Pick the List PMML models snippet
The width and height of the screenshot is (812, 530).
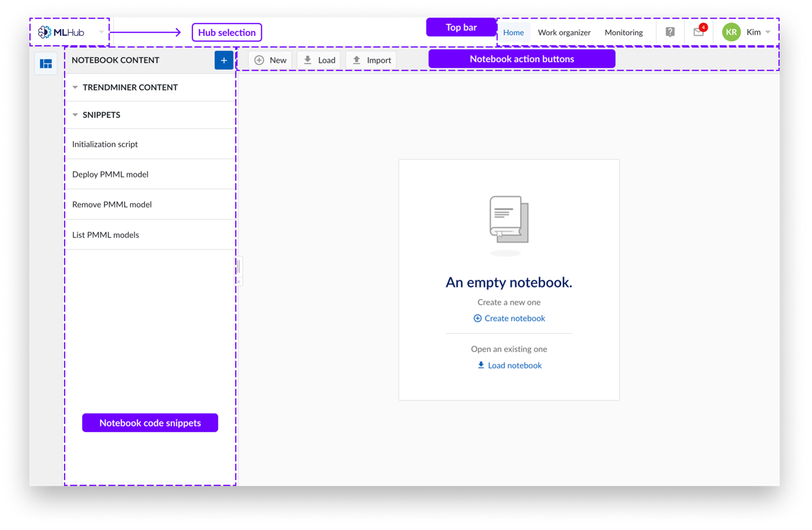coord(106,235)
